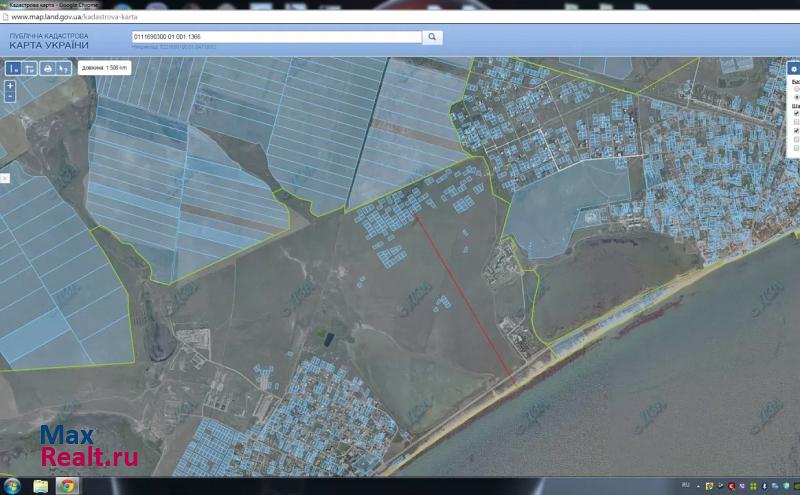Open Windows Explorer from the taskbar

41,485
